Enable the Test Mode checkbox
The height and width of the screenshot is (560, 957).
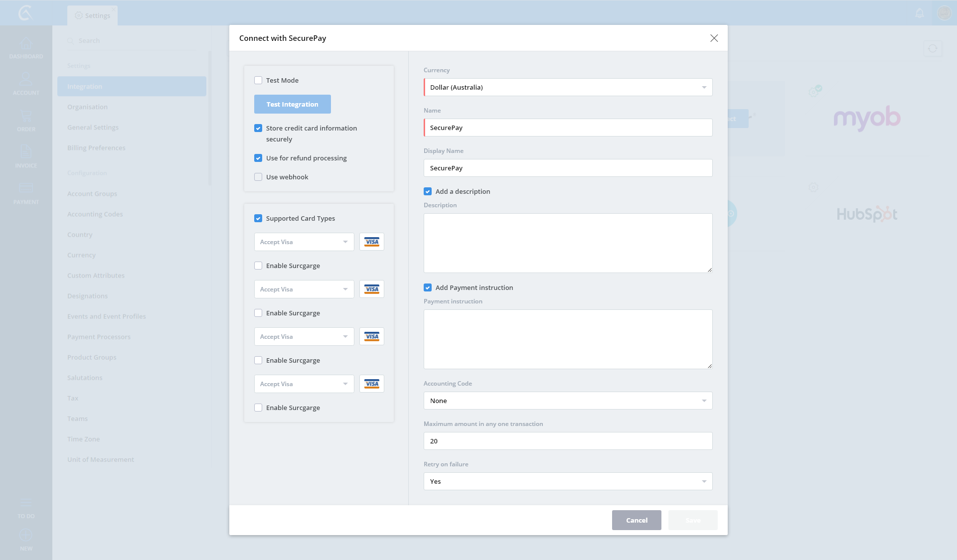click(x=258, y=80)
